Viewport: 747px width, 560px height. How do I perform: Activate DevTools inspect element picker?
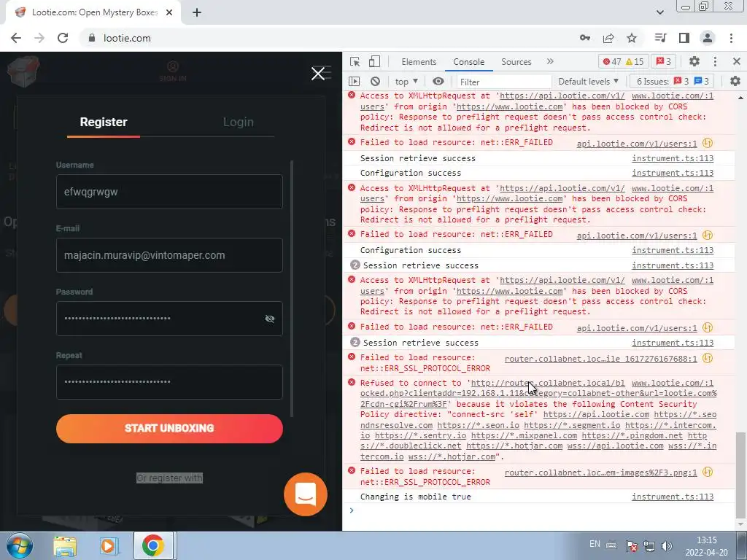coord(355,61)
